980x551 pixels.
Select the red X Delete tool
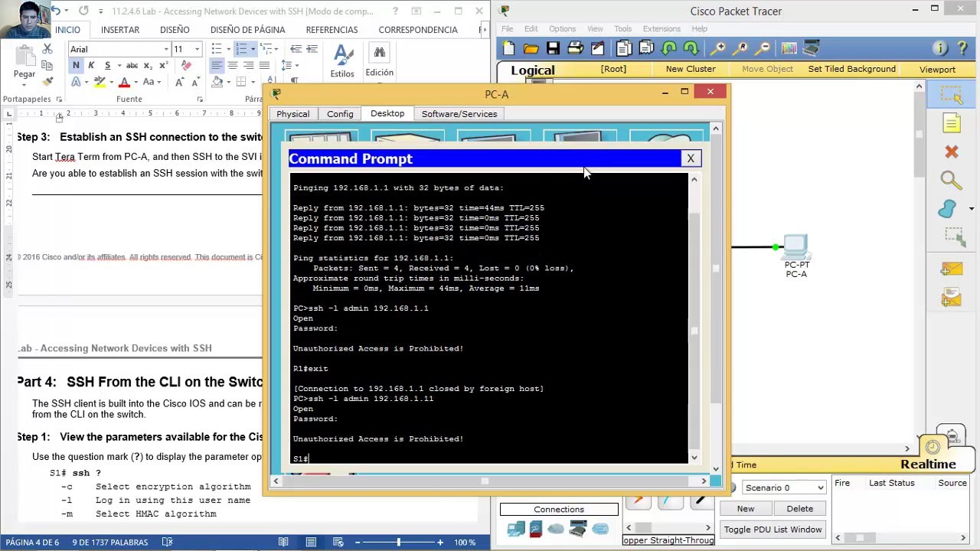(952, 152)
